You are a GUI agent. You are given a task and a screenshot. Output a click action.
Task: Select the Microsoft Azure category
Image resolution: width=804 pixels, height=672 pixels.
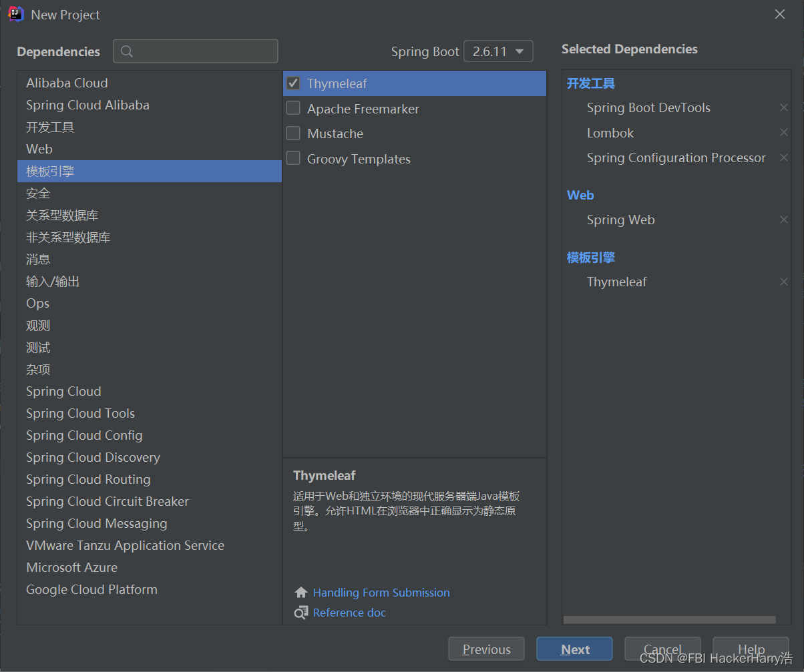tap(150, 567)
